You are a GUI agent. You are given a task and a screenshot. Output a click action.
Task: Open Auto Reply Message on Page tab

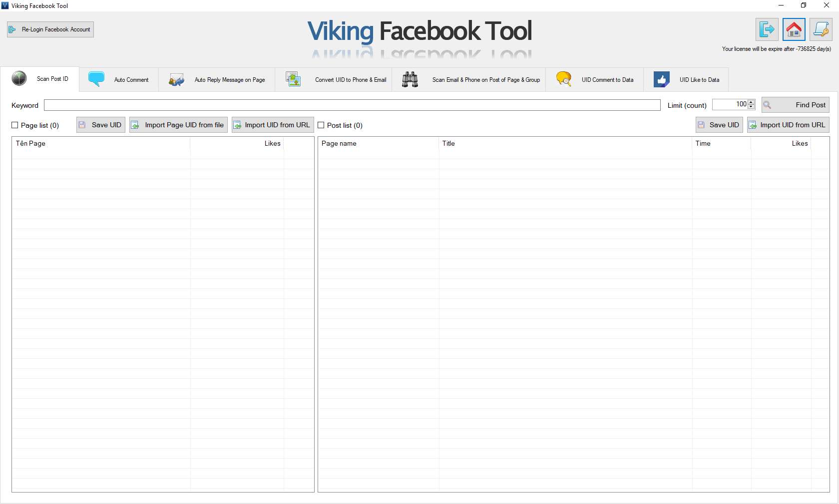pos(217,79)
